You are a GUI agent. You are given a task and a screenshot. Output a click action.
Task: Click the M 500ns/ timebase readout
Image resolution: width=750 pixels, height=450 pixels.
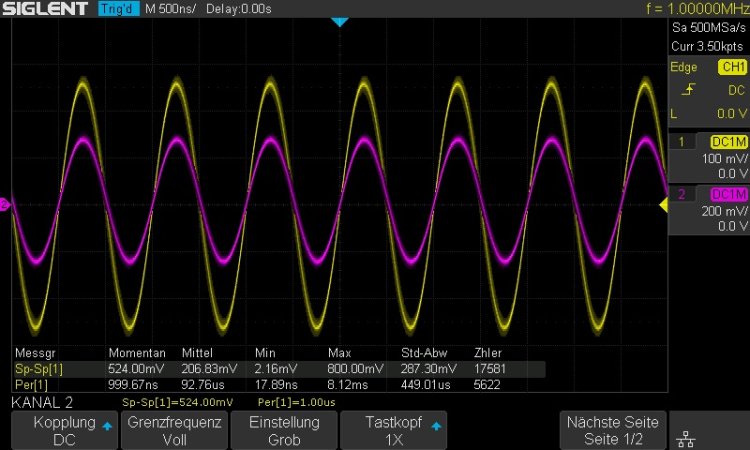(x=170, y=9)
